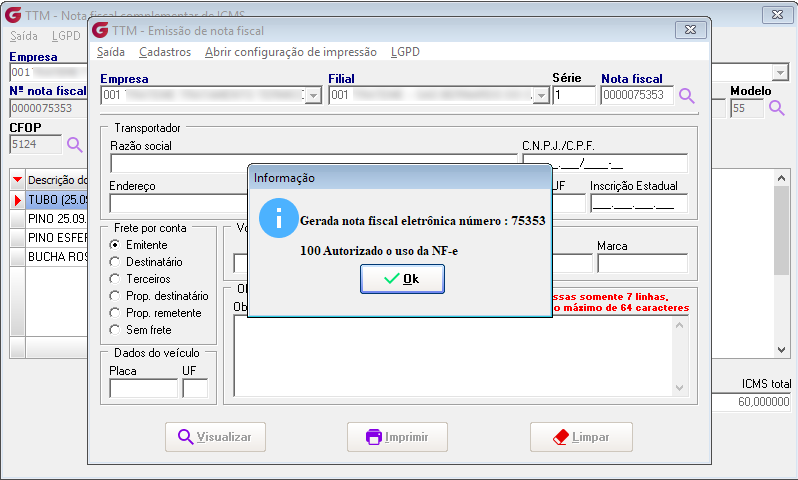Click the Visualizar button
Viewport: 798px width, 480px height.
215,437
